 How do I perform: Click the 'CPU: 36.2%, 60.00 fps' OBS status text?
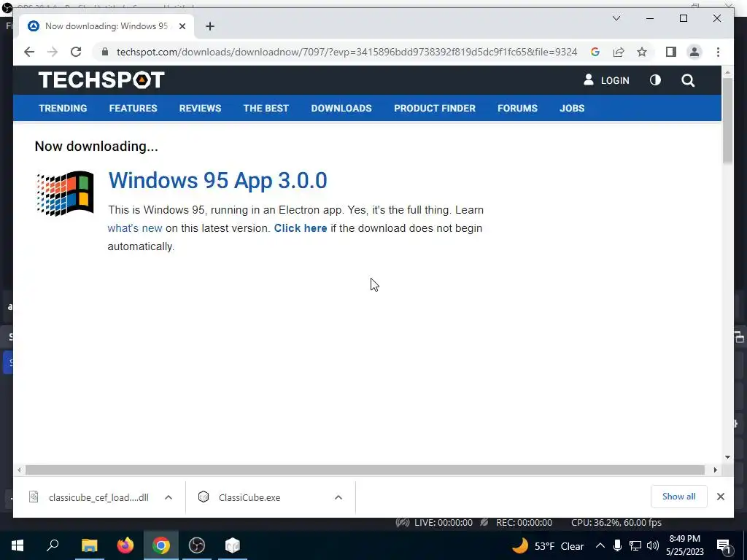(616, 522)
